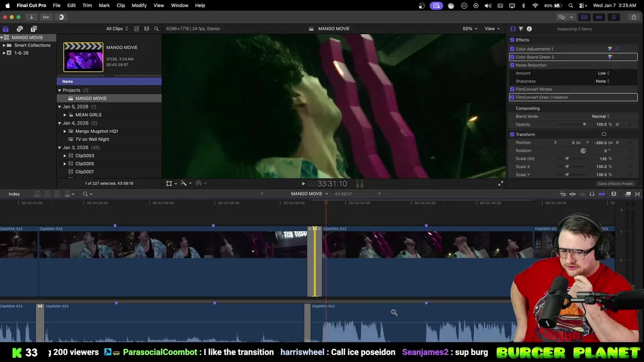644x362 pixels.
Task: Click Save Effects Preset button
Action: click(x=615, y=184)
